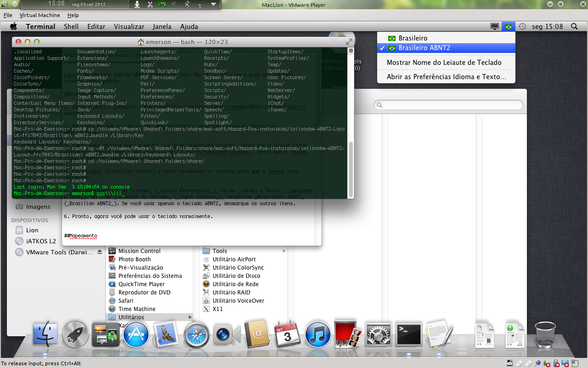The image size is (588, 368).
Task: Toggle Mostrar Nome do Leiaute de Teclado
Action: [x=446, y=62]
